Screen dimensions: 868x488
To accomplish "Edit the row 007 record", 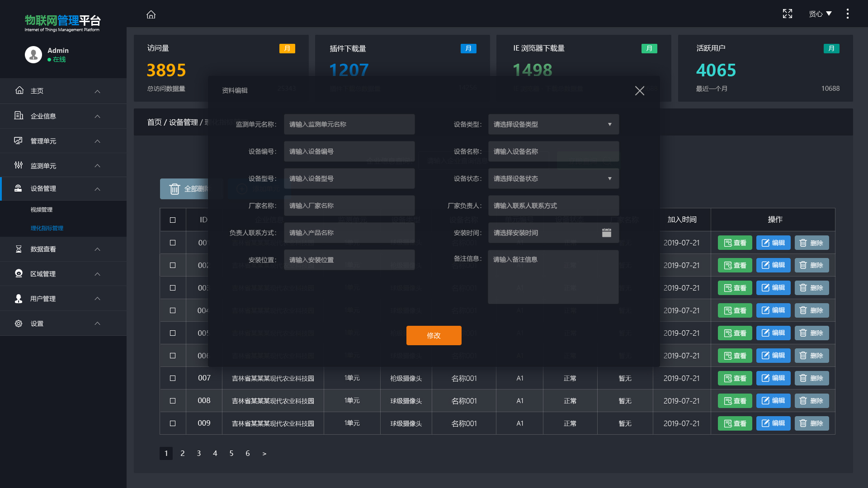I will (774, 378).
